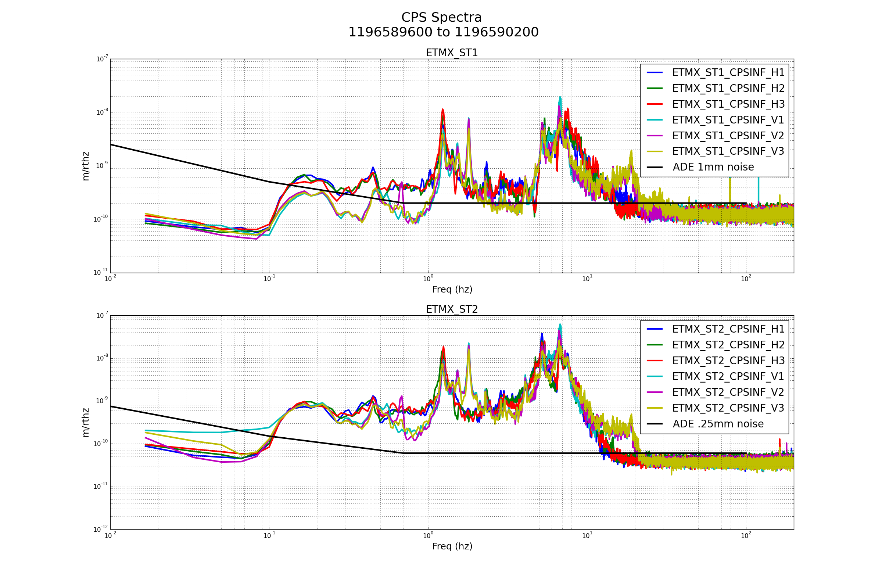882x588 pixels.
Task: Select the ETMX_ST2_CPSINF_H2 legend label
Action: click(x=728, y=345)
